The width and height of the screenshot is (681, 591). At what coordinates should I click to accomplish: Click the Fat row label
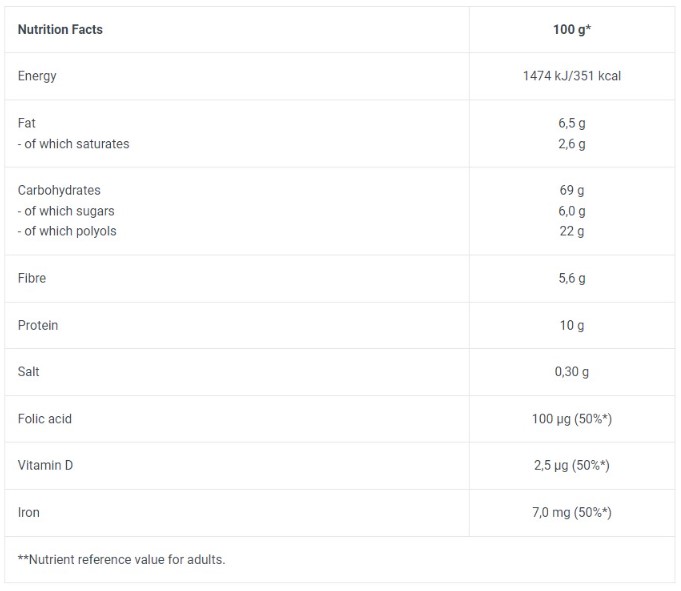(27, 123)
